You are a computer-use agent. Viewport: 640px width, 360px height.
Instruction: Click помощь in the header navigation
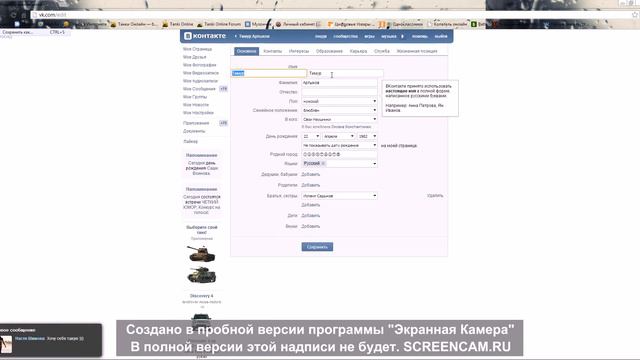coord(420,36)
